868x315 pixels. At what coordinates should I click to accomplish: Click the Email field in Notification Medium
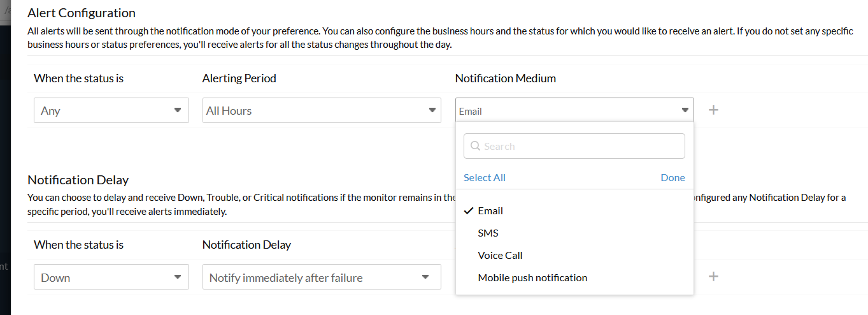click(567, 110)
